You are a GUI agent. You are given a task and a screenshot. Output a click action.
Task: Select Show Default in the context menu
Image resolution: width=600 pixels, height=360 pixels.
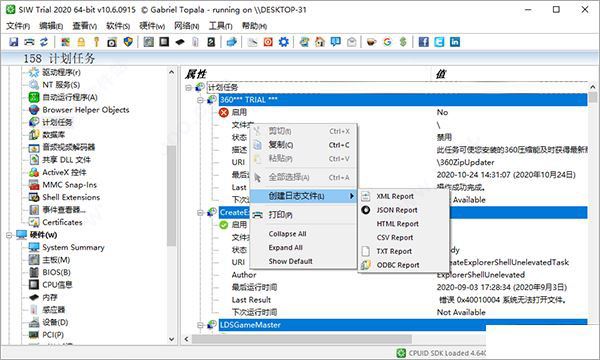(303, 261)
